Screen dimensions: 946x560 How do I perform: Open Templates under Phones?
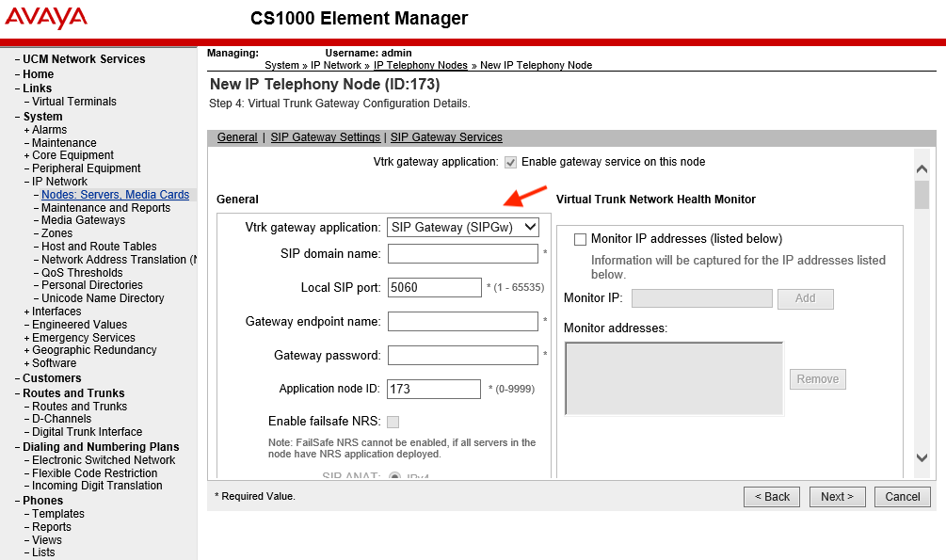[x=58, y=514]
